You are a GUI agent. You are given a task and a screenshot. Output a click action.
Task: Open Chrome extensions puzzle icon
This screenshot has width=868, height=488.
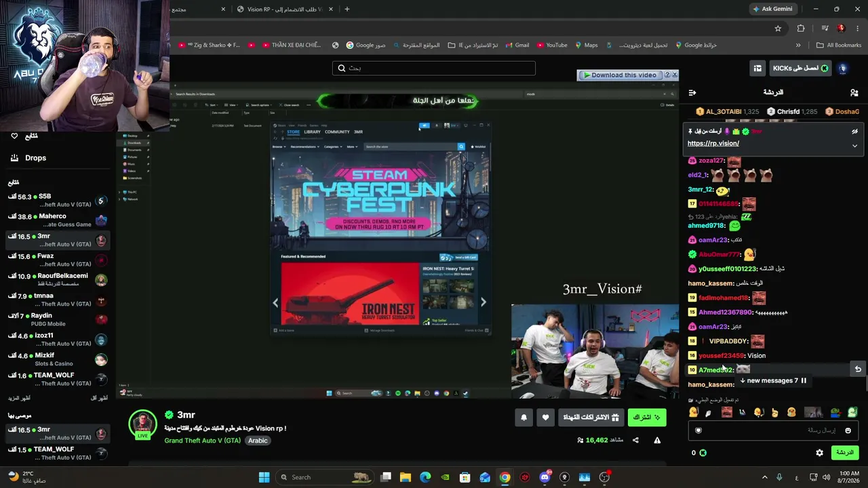(801, 28)
